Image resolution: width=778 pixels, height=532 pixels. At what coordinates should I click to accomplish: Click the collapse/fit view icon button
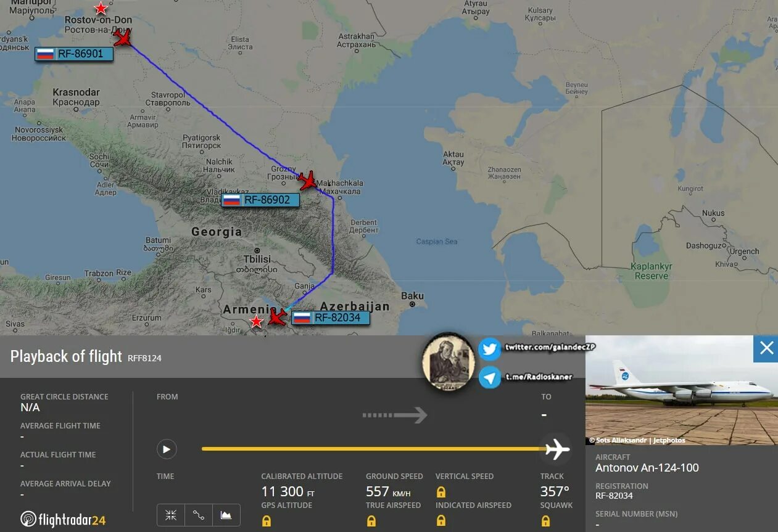tap(171, 515)
